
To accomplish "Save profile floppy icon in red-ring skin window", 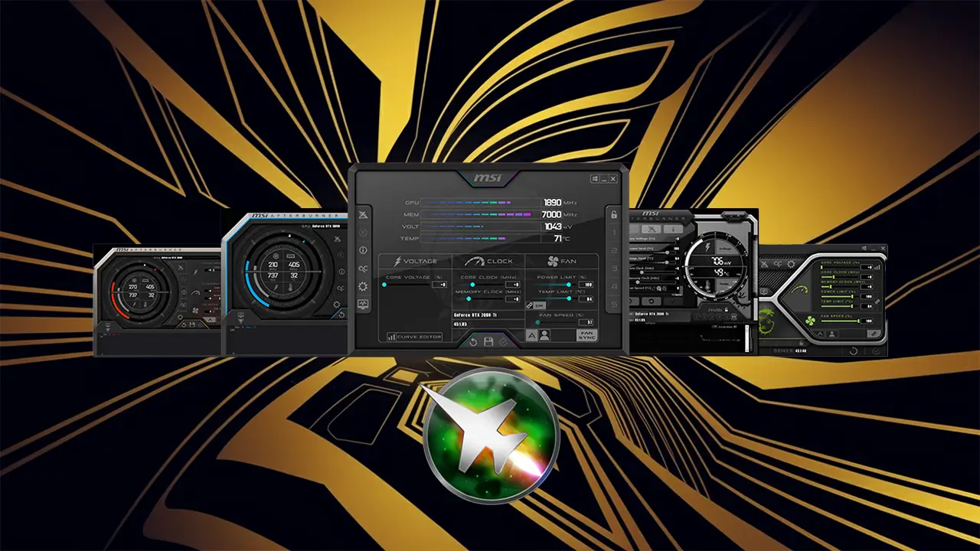I will (192, 324).
